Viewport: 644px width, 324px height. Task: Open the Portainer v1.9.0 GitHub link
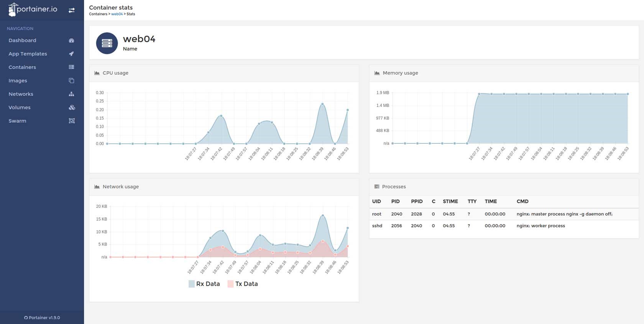[x=42, y=317]
